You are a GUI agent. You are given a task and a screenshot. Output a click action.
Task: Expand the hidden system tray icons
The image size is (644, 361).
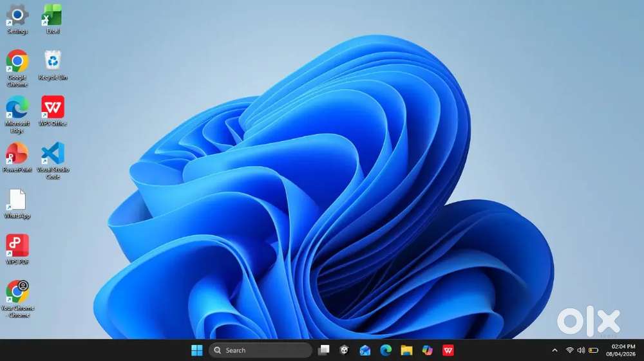pos(555,350)
